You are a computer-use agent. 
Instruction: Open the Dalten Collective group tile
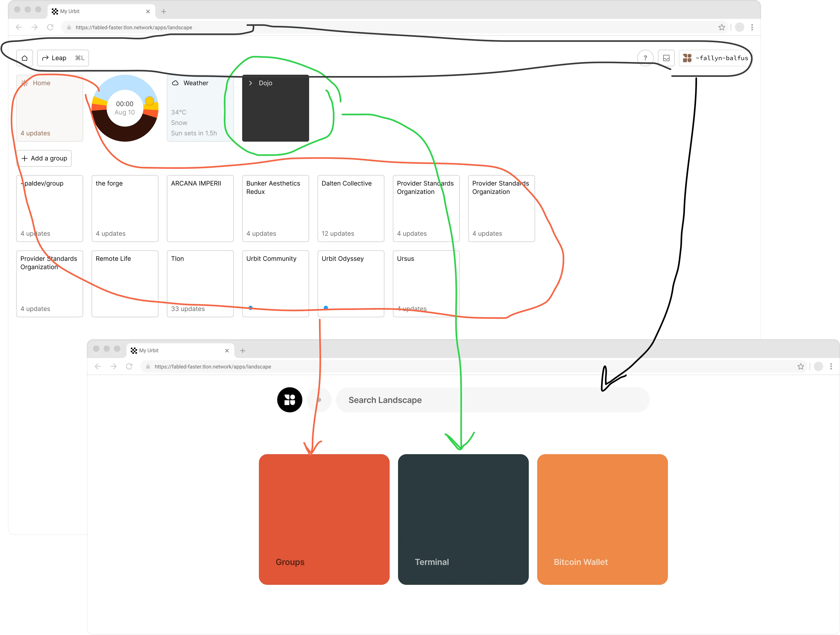pyautogui.click(x=350, y=208)
